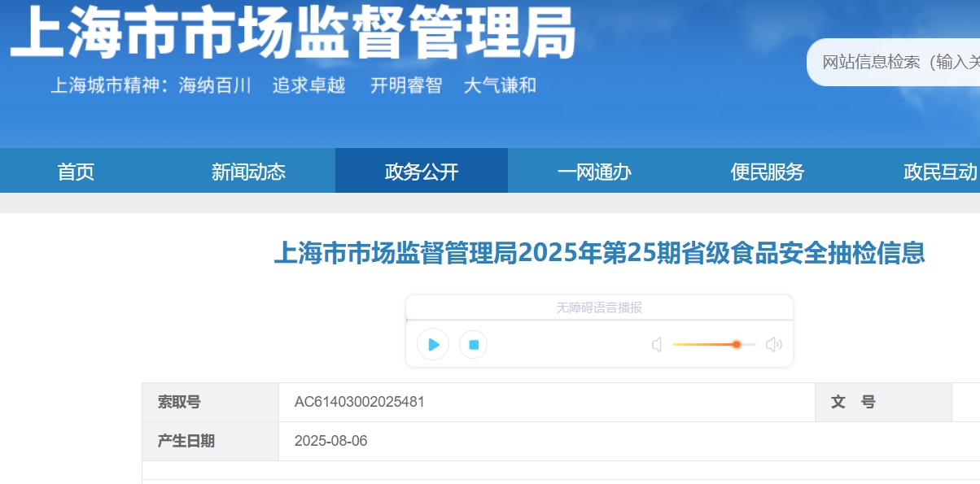
Task: Play the accessibility audio broadcast
Action: [x=433, y=345]
